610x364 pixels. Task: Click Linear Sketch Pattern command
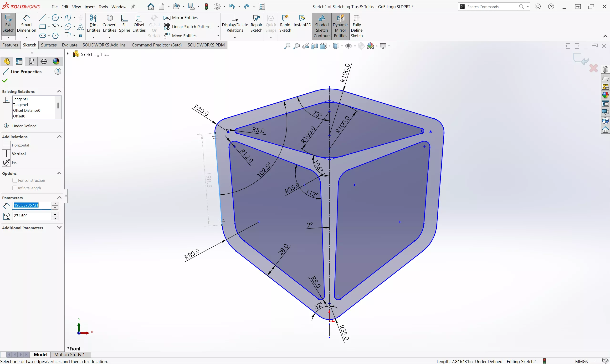[x=187, y=27]
